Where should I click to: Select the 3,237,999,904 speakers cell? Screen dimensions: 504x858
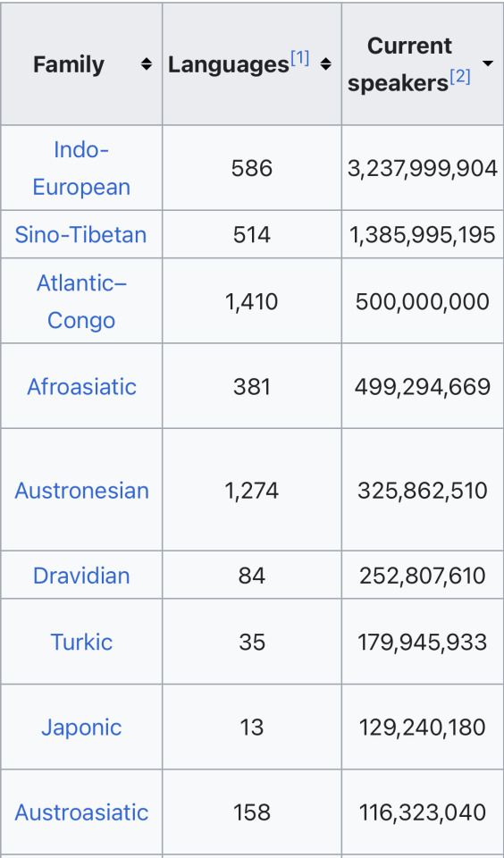pyautogui.click(x=423, y=168)
